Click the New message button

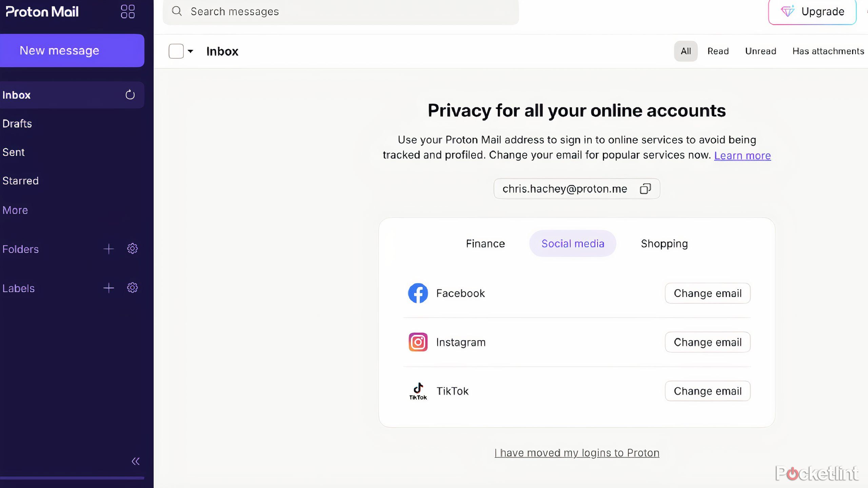click(x=72, y=50)
